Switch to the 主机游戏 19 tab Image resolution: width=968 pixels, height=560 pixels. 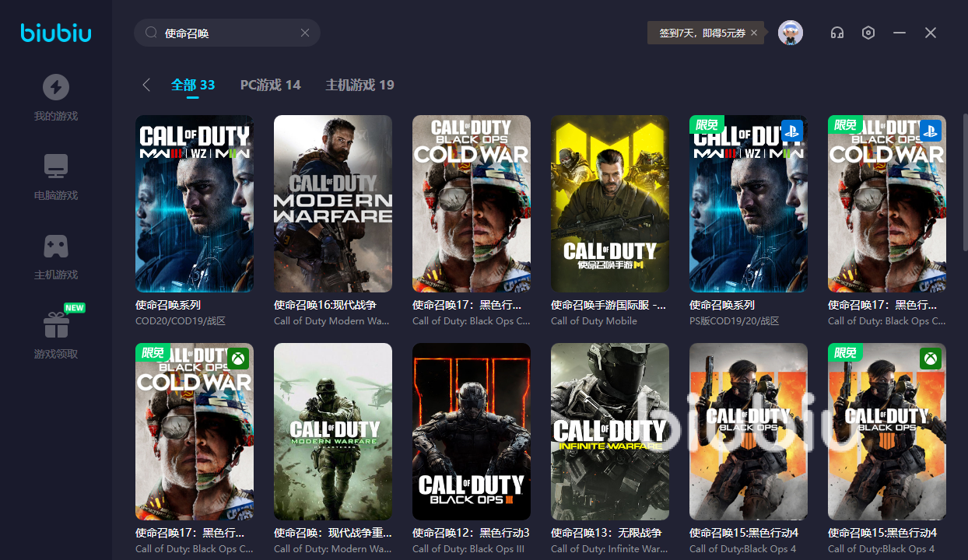[359, 85]
